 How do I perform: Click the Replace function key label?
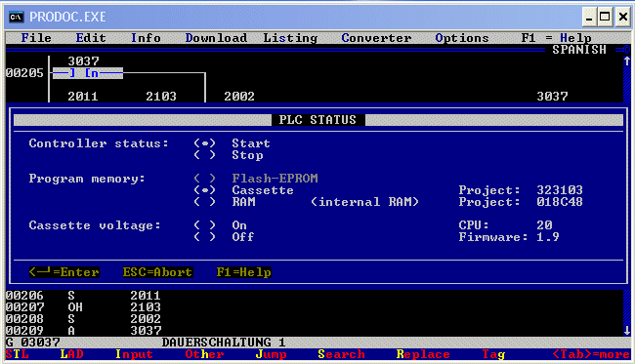423,354
